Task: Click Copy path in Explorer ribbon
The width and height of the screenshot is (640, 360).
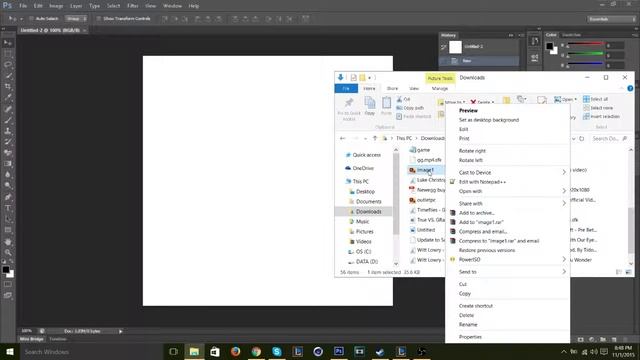Action: pos(410,108)
